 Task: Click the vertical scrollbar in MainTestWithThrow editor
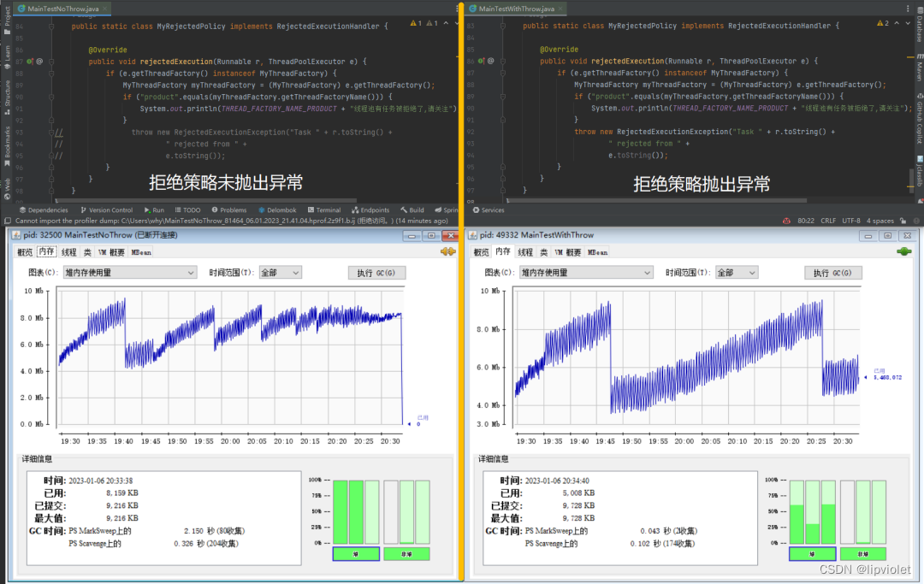[x=912, y=180]
